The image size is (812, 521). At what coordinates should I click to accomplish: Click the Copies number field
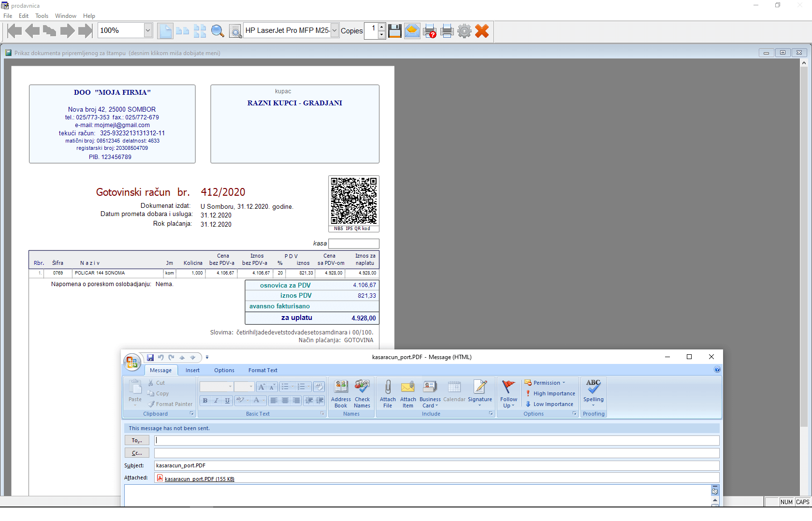tap(371, 30)
